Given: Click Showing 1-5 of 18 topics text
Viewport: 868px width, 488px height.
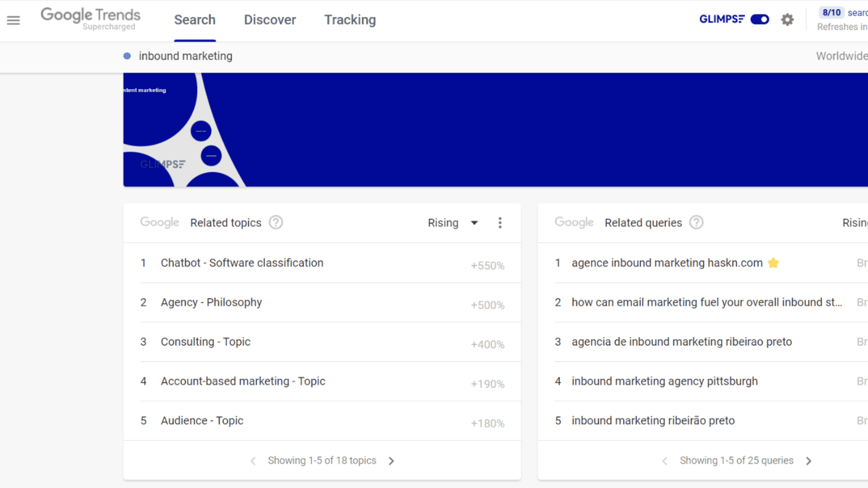Looking at the screenshot, I should point(322,461).
